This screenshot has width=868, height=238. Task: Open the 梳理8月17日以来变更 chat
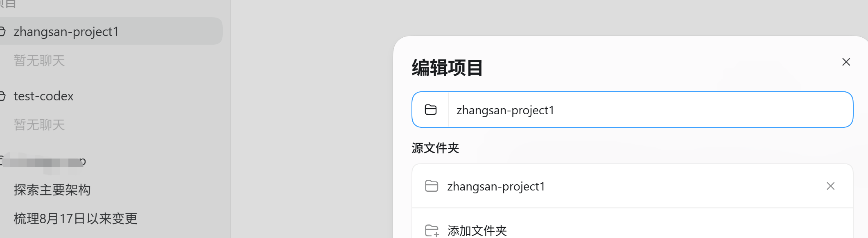pos(75,218)
